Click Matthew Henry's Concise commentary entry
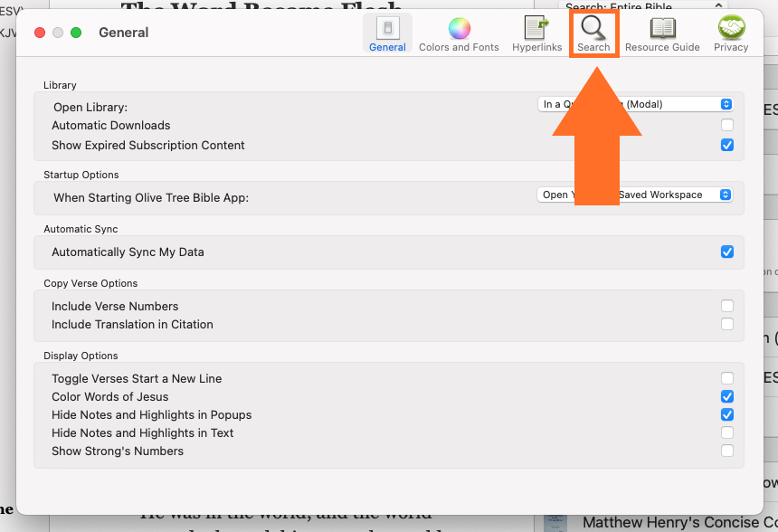The height and width of the screenshot is (532, 778). [678, 522]
